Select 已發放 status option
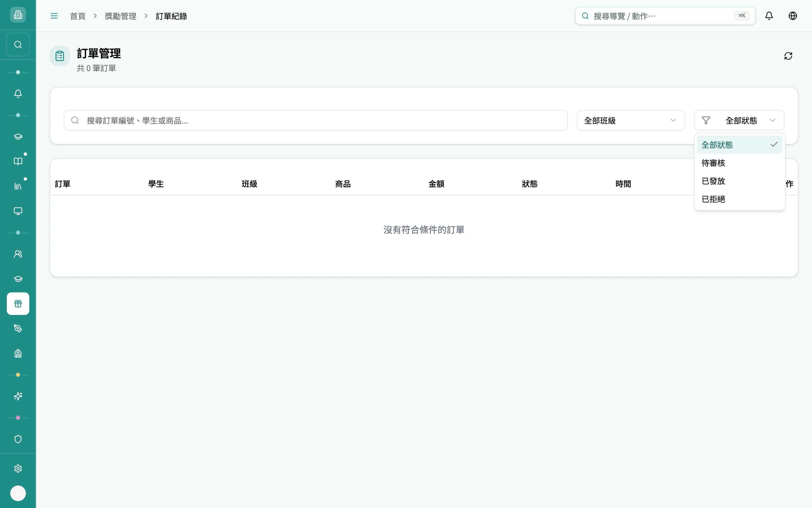This screenshot has width=812, height=508. pyautogui.click(x=740, y=181)
